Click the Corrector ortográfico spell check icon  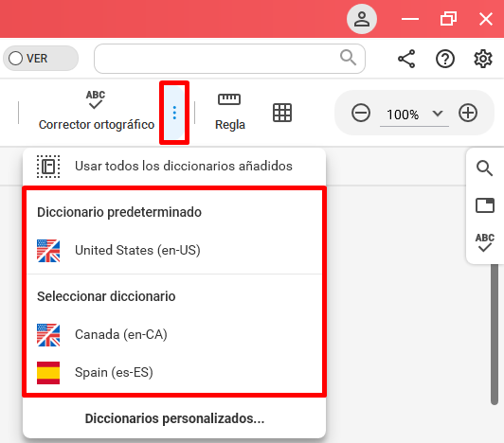pyautogui.click(x=96, y=99)
